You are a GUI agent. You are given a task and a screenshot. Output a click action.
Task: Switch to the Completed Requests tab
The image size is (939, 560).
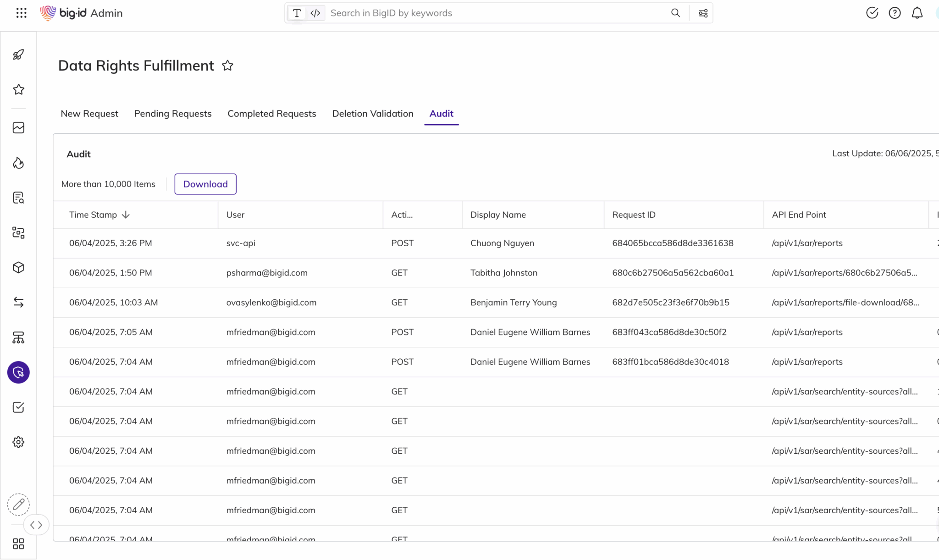272,113
